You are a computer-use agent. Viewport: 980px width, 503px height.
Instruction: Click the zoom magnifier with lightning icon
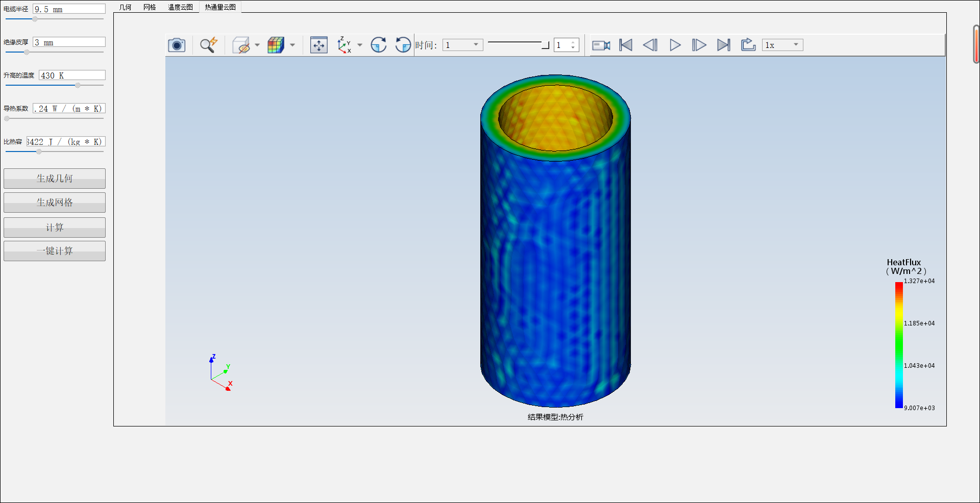point(208,45)
